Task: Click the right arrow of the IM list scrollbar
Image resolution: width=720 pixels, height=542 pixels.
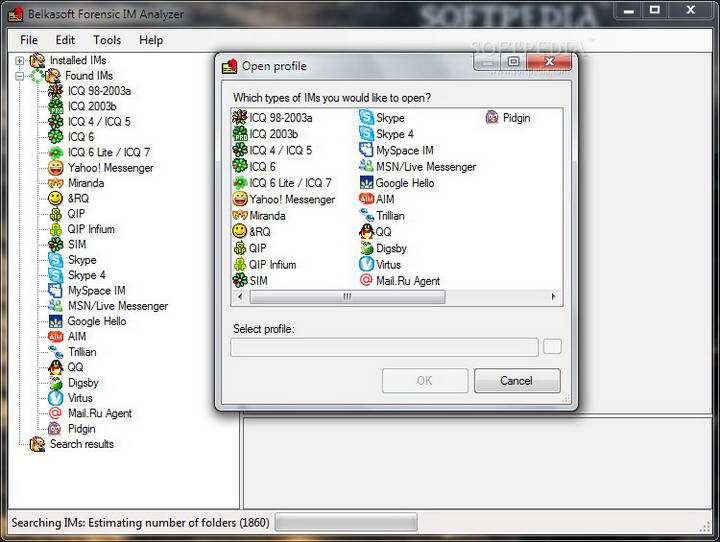Action: [553, 297]
